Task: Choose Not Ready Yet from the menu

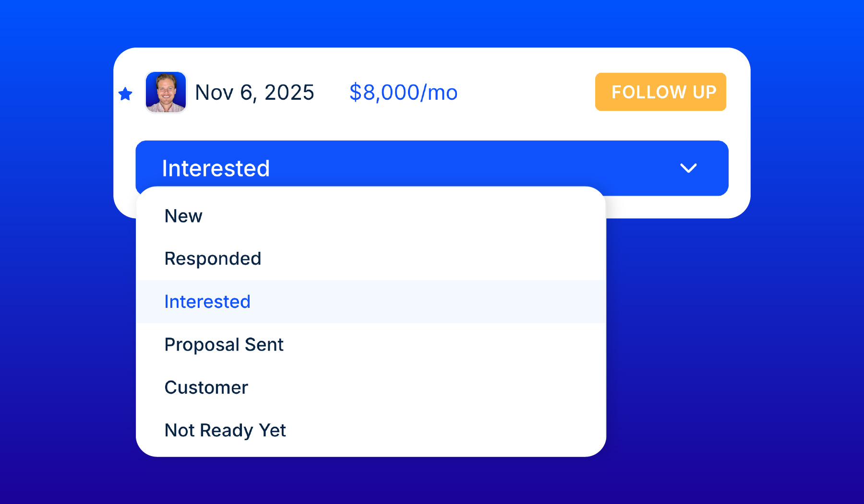Action: pos(225,430)
